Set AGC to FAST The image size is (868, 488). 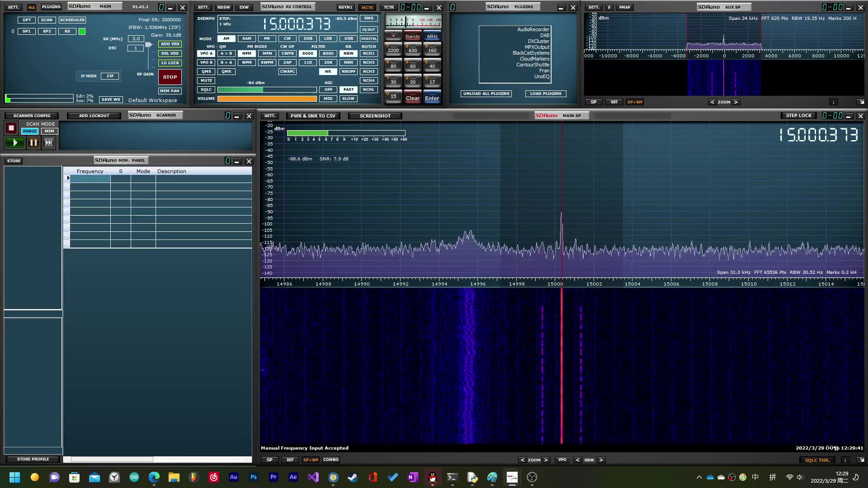coord(349,89)
